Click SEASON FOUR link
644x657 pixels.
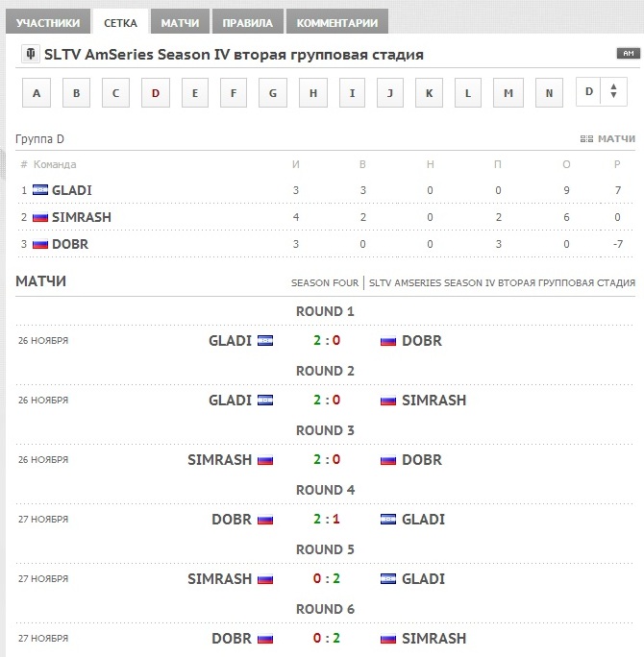point(325,283)
